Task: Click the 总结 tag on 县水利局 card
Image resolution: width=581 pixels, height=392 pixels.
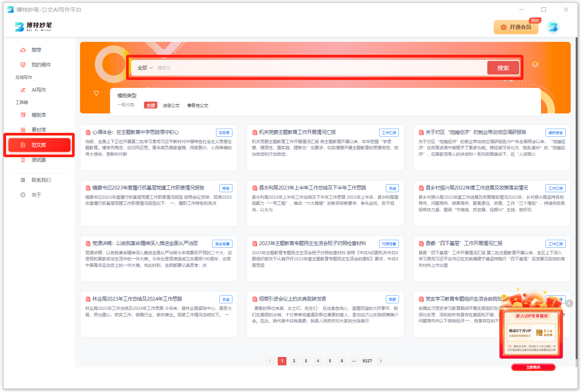Action: pos(392,188)
